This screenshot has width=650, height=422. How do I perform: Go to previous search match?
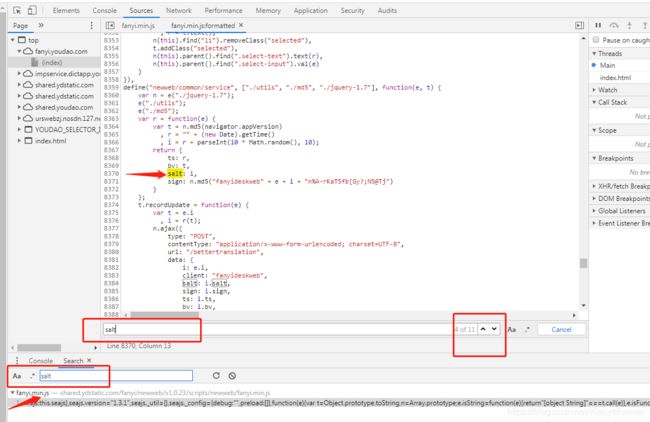click(x=483, y=329)
